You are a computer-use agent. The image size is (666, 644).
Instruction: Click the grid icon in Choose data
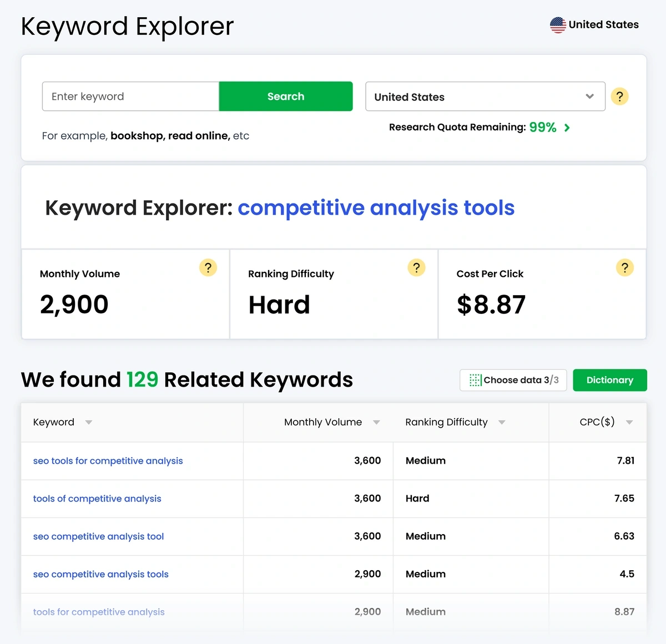pos(475,380)
